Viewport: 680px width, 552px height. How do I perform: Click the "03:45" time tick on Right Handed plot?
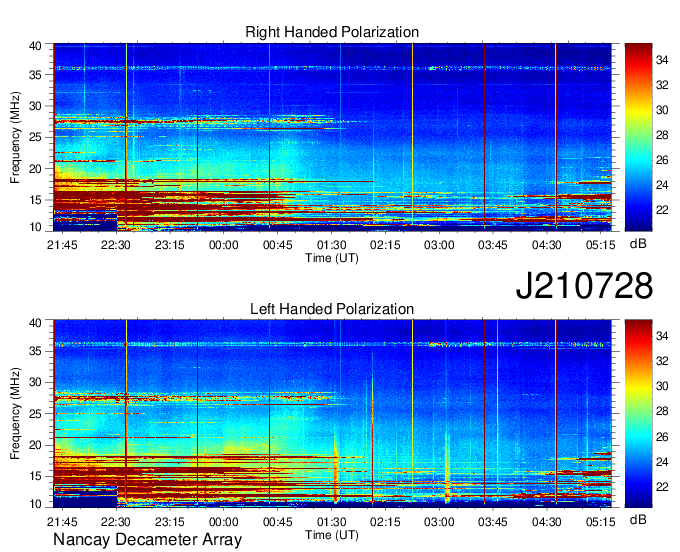[x=493, y=245]
